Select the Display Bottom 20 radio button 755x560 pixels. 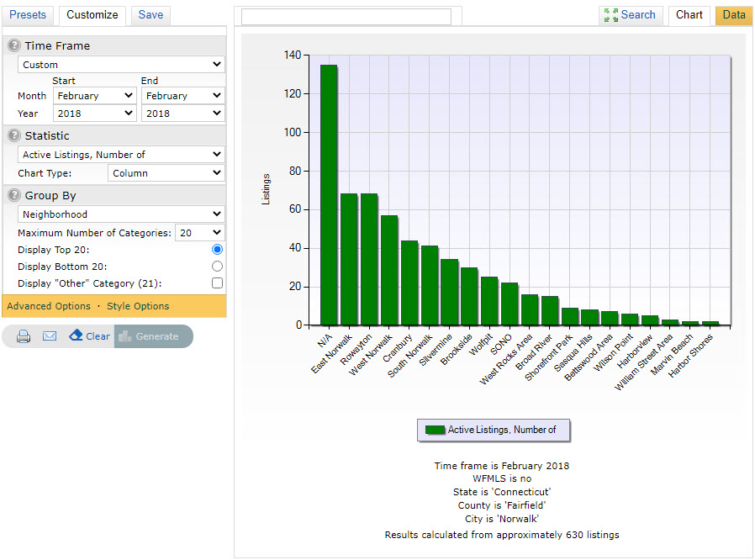[217, 267]
